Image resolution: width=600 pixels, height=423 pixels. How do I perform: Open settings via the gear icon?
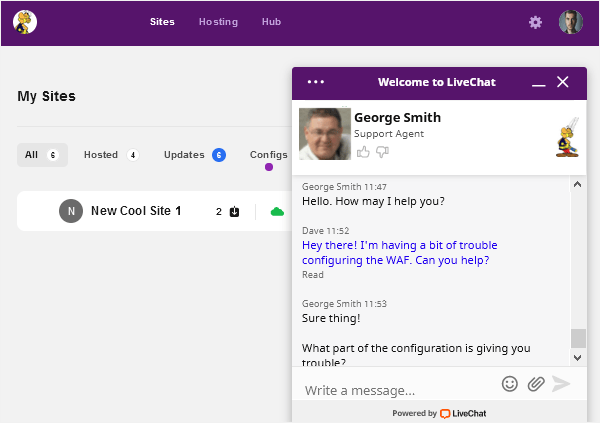pos(536,22)
